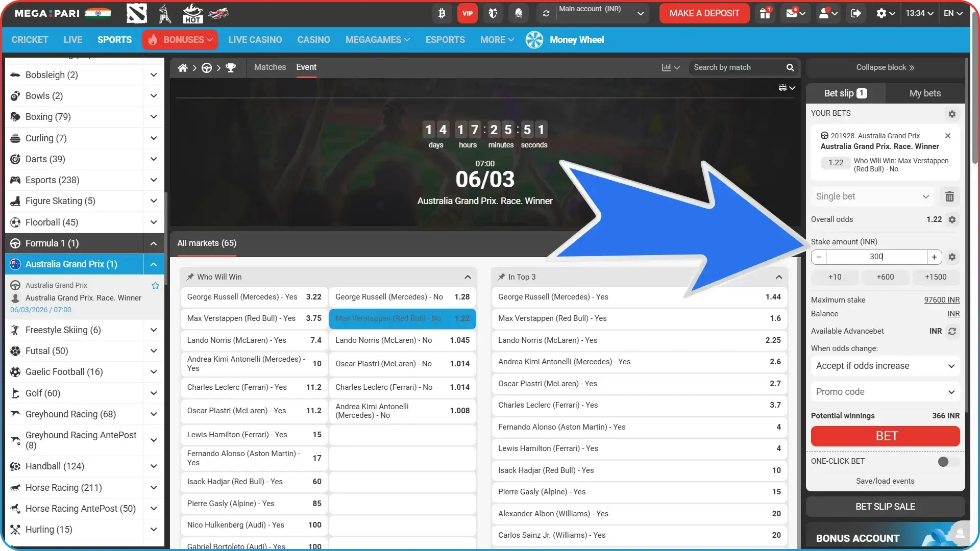Open the Dota 2 esports icon

click(x=136, y=13)
